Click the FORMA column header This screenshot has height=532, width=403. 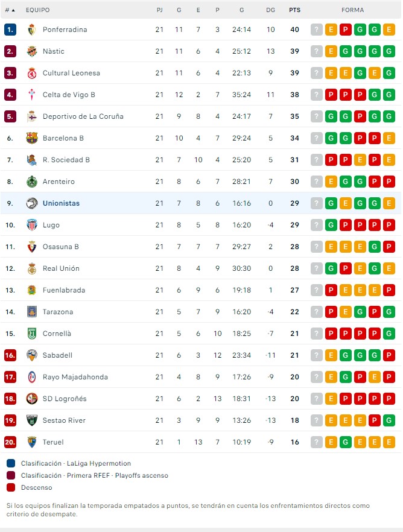352,10
